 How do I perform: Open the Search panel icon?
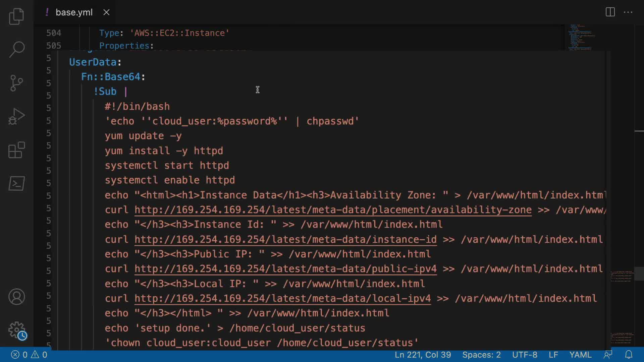(x=16, y=49)
